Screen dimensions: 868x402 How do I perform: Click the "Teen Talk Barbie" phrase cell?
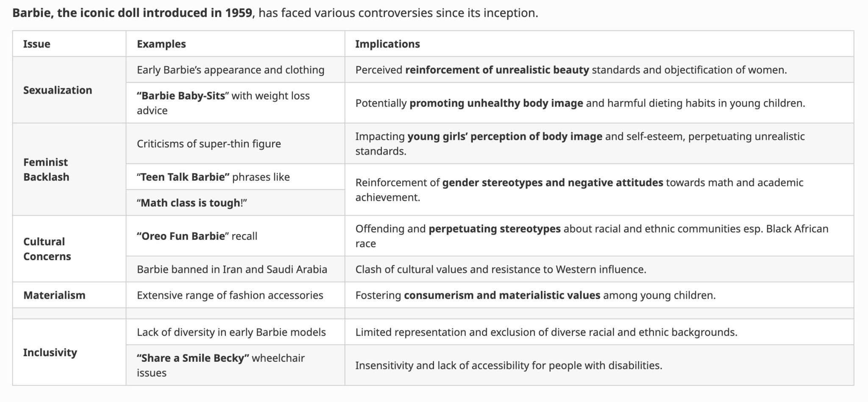(x=213, y=177)
